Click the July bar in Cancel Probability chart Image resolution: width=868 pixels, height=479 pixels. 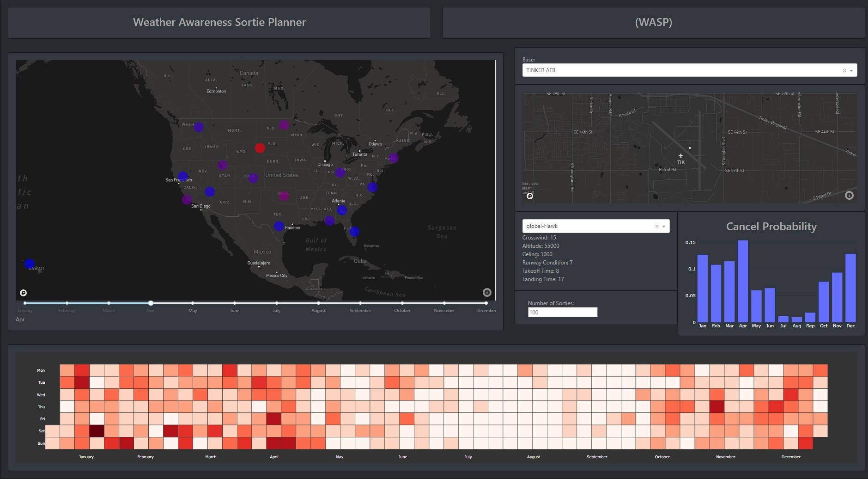point(783,319)
